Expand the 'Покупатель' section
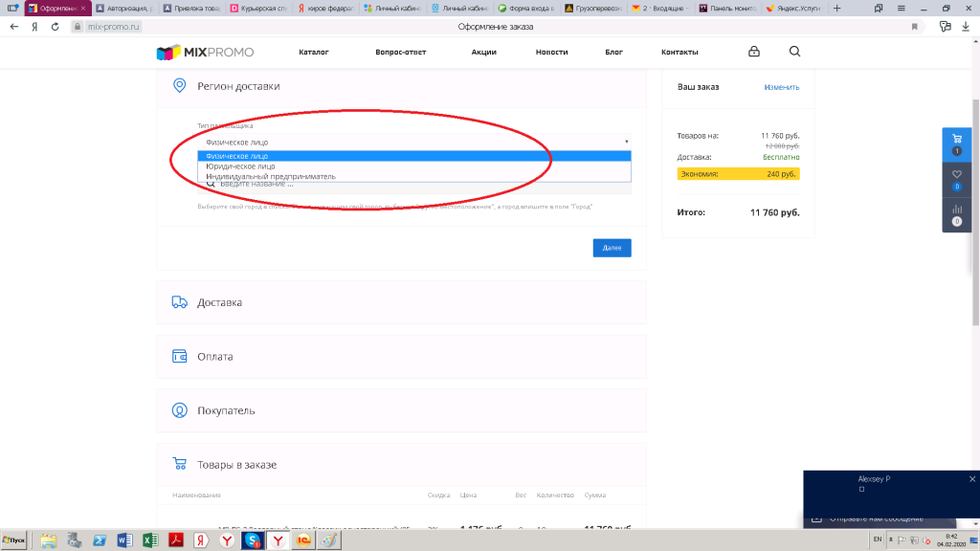The image size is (980, 551). tap(226, 410)
